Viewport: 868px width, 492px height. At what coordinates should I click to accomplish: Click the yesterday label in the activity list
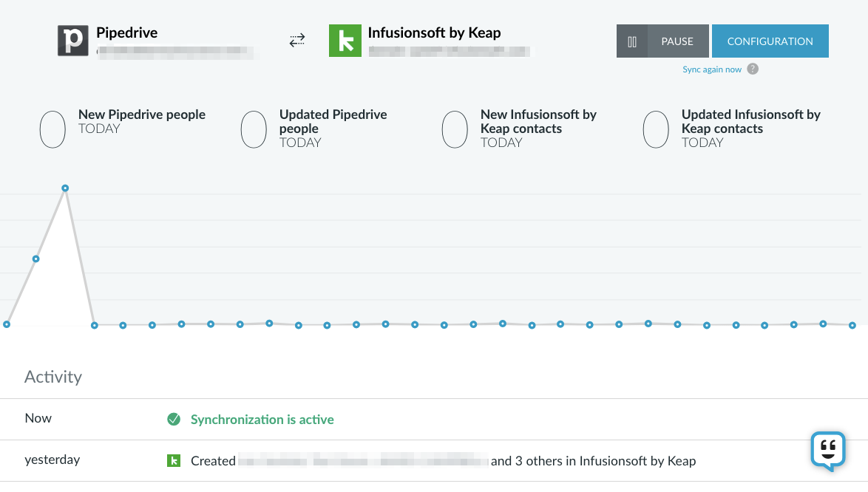tap(52, 460)
